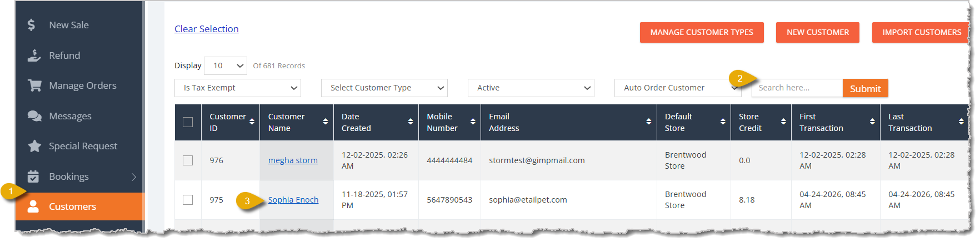Sort by Customer ID arrows icon
980x242 pixels.
pyautogui.click(x=252, y=122)
